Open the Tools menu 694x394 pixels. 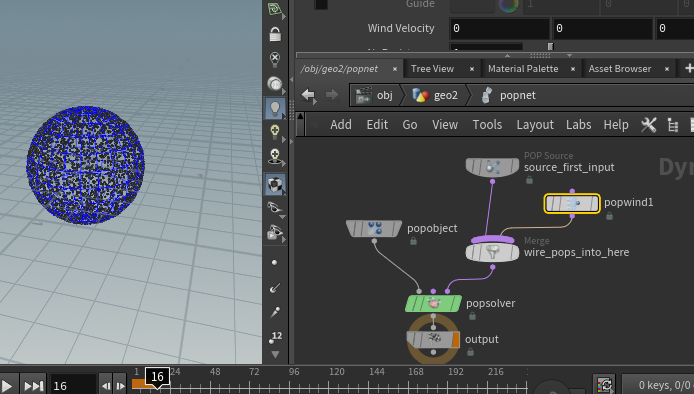point(487,125)
